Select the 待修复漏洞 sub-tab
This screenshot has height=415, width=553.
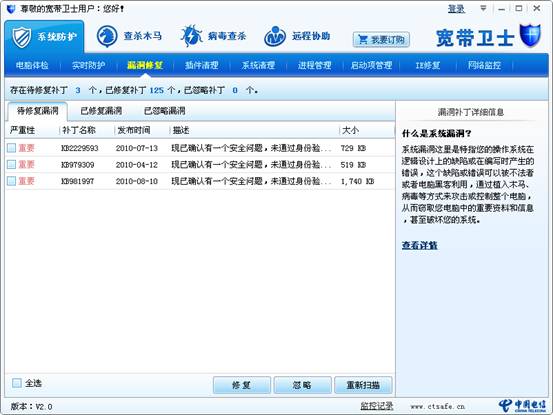tap(37, 111)
